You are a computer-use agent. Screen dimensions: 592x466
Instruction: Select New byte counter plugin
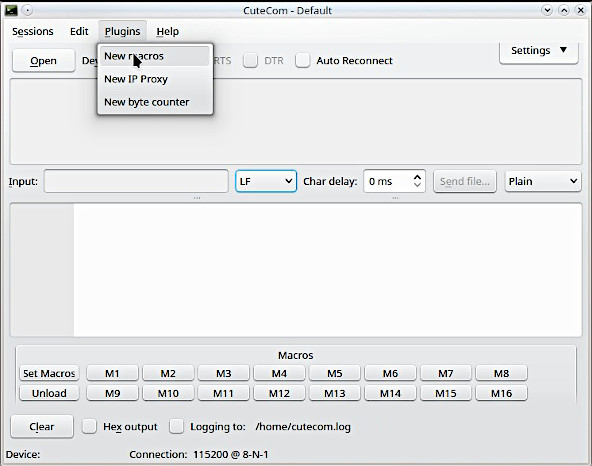coord(155,102)
